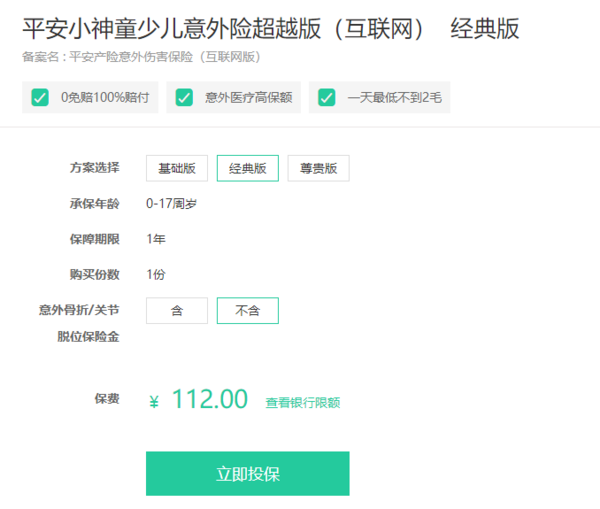Select 不含 for fracture coverage
This screenshot has height=509, width=600.
[x=248, y=310]
